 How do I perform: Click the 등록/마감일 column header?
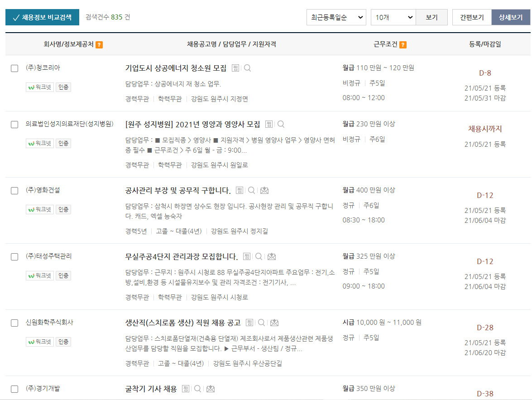(x=485, y=44)
